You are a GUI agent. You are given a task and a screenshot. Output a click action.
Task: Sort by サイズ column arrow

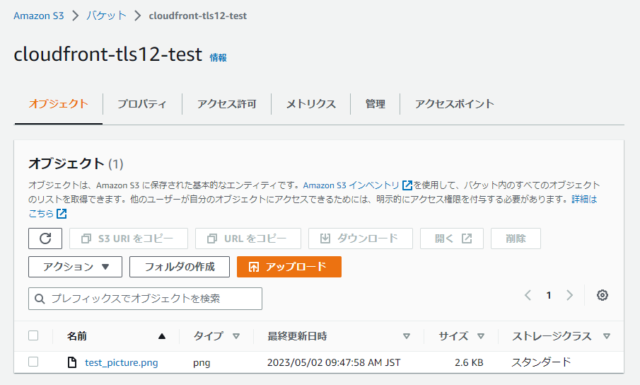click(481, 336)
